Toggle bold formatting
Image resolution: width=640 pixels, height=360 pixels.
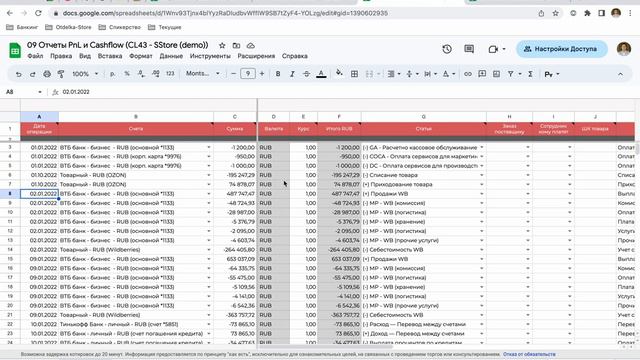pos(278,74)
